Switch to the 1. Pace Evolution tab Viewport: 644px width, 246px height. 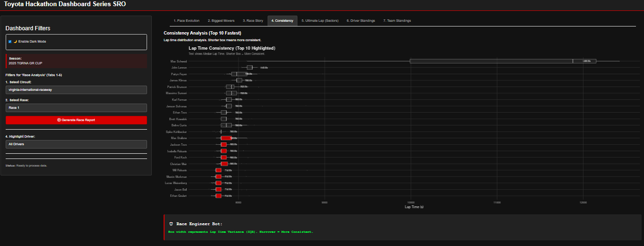[186, 21]
